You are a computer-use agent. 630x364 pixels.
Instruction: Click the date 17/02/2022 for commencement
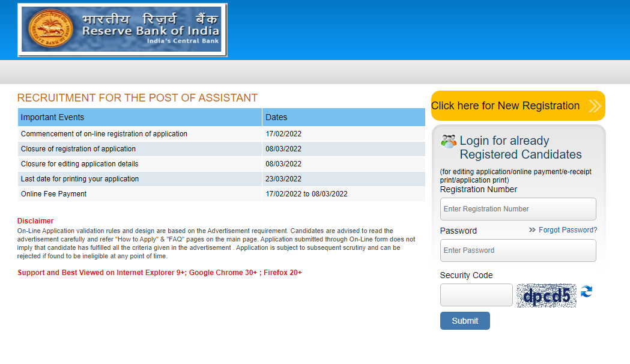(x=283, y=134)
